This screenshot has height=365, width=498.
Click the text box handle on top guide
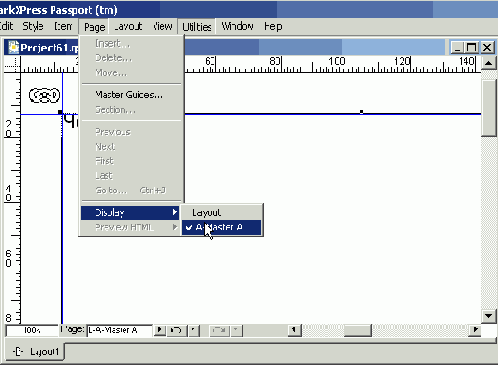pyautogui.click(x=361, y=112)
